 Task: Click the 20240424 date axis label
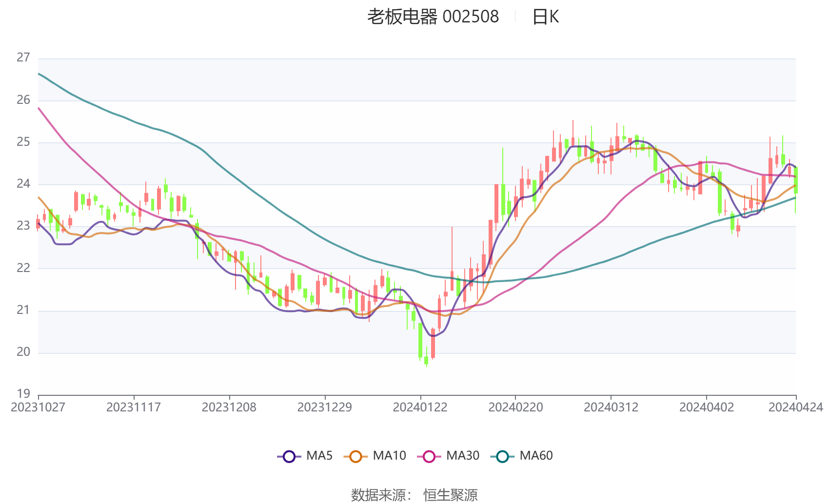796,407
